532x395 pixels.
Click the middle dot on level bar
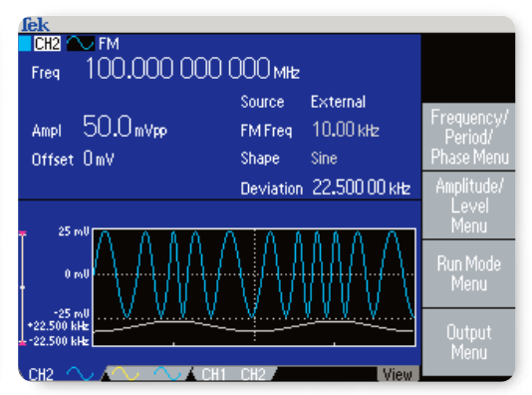tap(22, 287)
